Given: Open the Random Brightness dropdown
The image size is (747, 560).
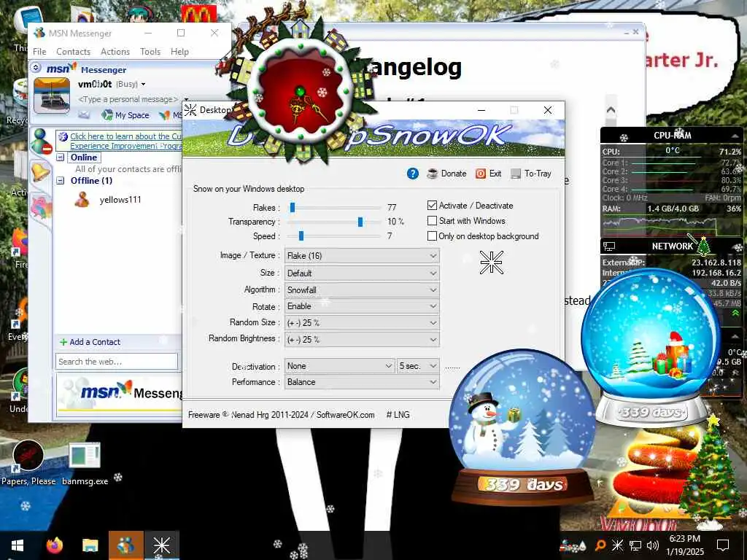Looking at the screenshot, I should coord(362,340).
